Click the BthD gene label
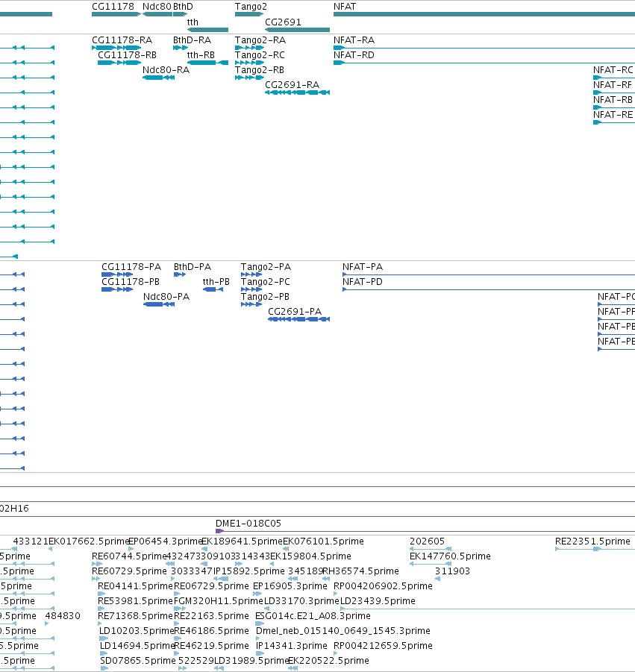This screenshot has height=672, width=635. click(x=183, y=7)
